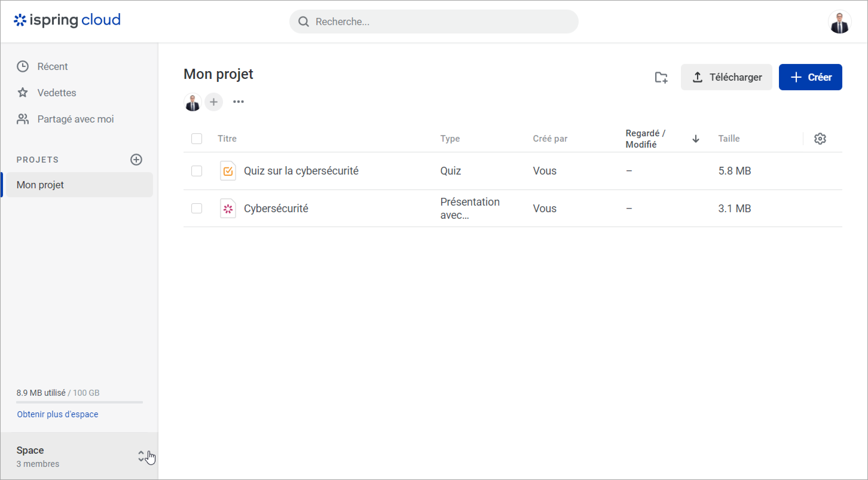Expand the Space account switcher
868x480 pixels.
[x=141, y=456]
